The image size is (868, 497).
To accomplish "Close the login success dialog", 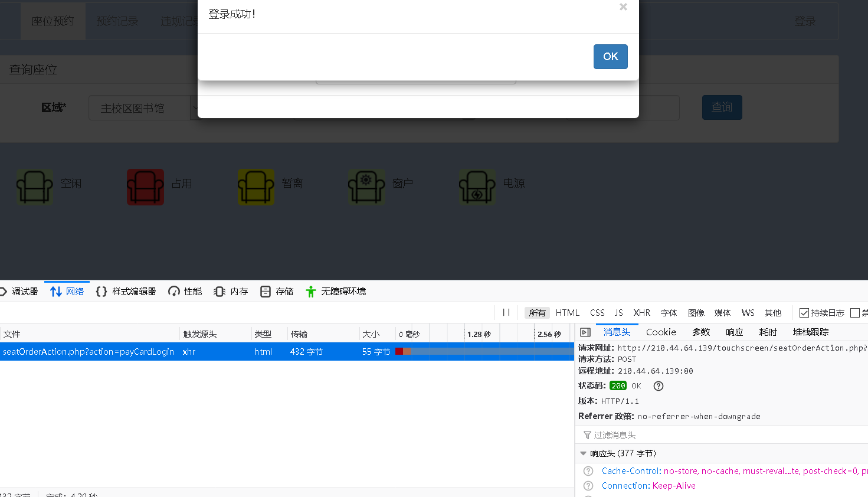I will 623,7.
